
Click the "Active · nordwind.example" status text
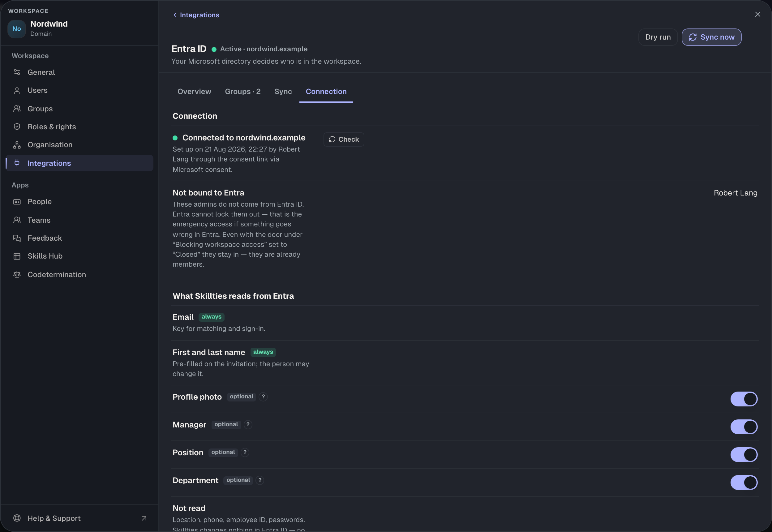pyautogui.click(x=264, y=49)
